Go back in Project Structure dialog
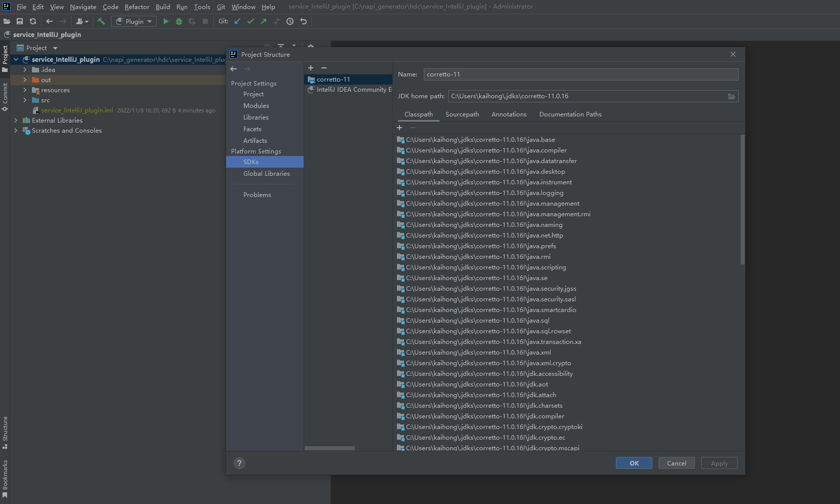The width and height of the screenshot is (840, 504). click(234, 69)
